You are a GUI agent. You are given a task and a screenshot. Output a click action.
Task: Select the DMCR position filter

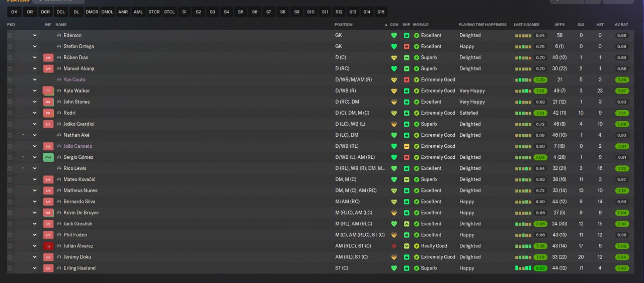pyautogui.click(x=92, y=12)
